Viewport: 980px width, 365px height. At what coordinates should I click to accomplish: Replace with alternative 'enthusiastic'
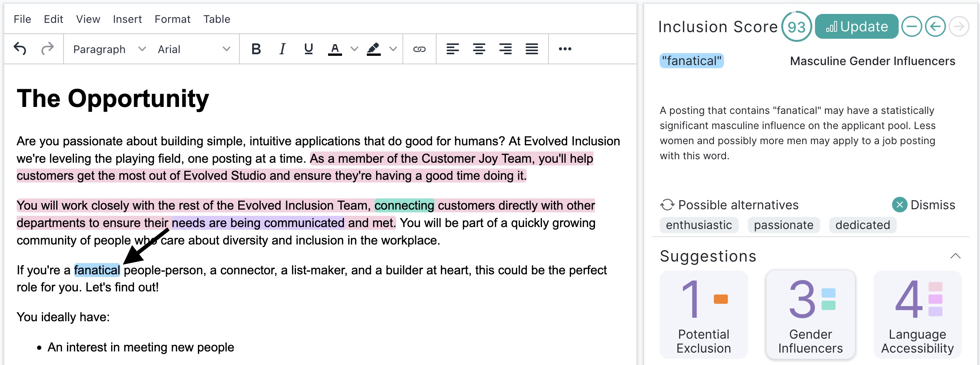[699, 225]
